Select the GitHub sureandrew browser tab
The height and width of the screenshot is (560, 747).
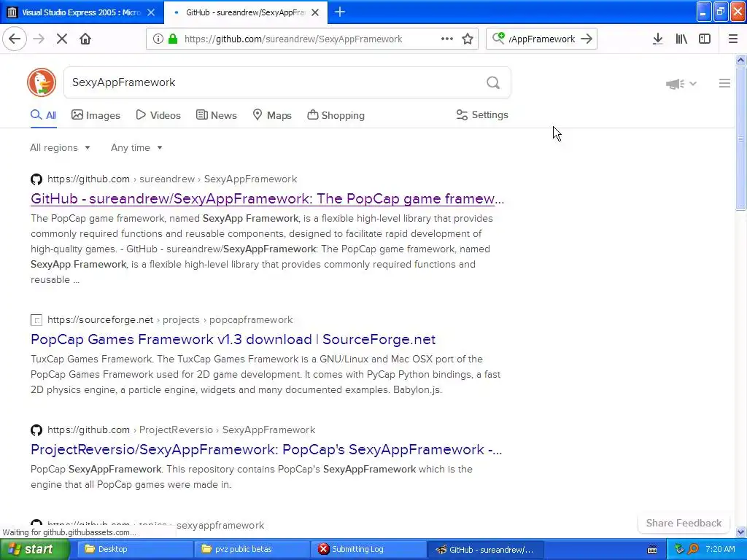coord(245,12)
